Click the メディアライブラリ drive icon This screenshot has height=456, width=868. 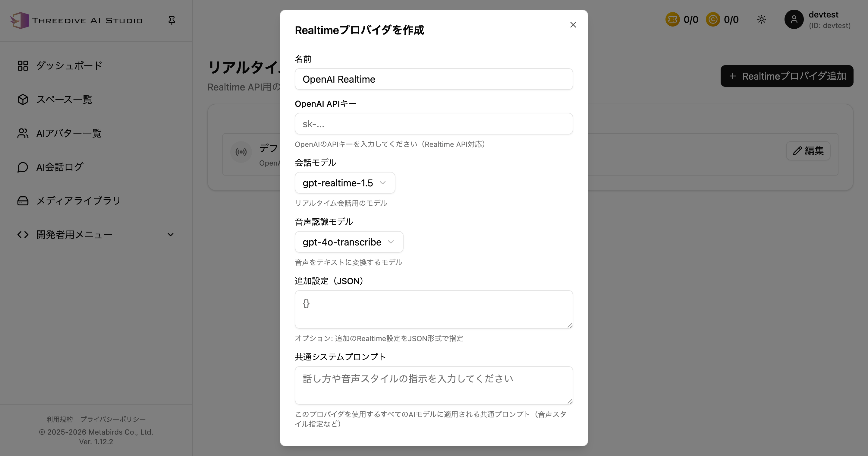pos(23,201)
